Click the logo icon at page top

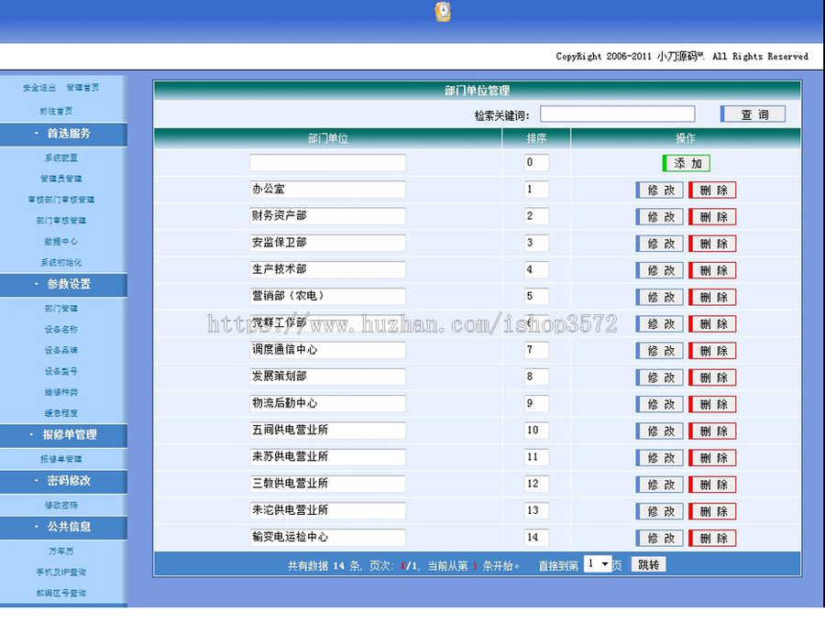pyautogui.click(x=442, y=12)
